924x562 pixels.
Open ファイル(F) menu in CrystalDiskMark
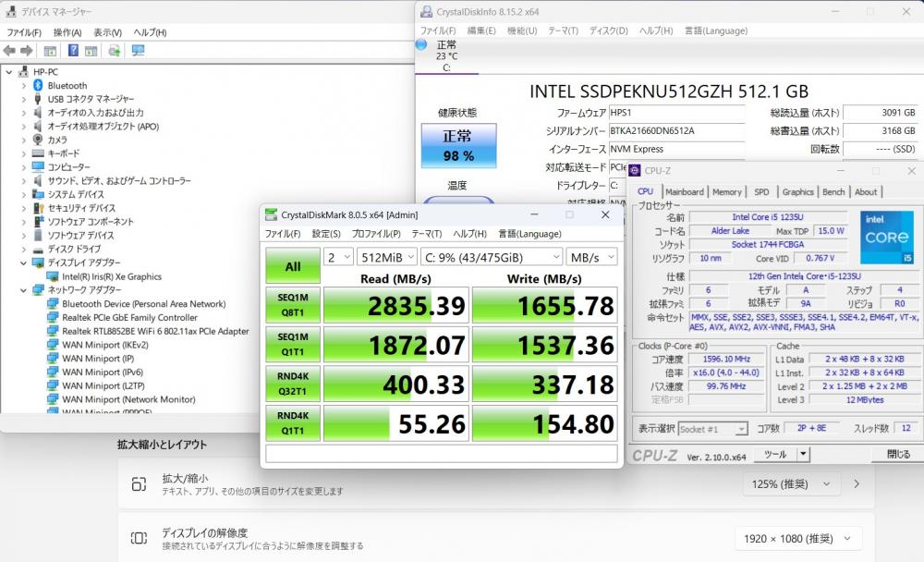(x=283, y=234)
